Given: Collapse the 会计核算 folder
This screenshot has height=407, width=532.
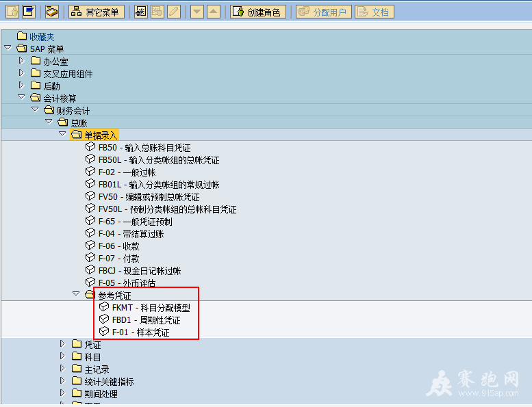Looking at the screenshot, I should point(21,97).
